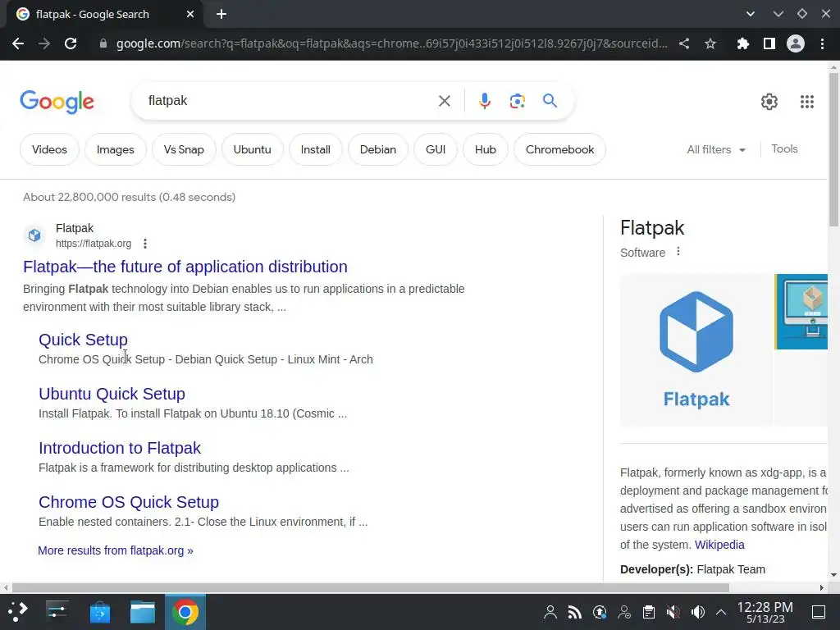Image resolution: width=840 pixels, height=630 pixels.
Task: Click the show desktop tray button
Action: click(819, 612)
